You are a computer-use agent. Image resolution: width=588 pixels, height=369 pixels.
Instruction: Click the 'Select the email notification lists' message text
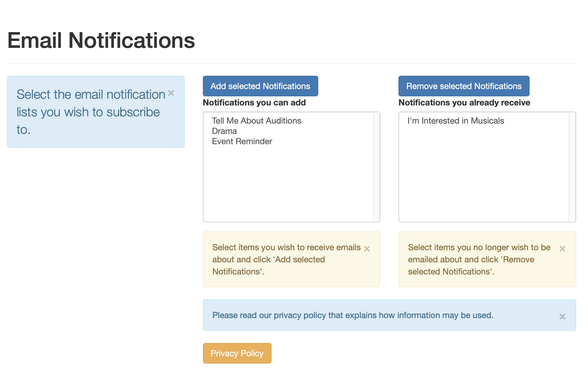tap(91, 112)
